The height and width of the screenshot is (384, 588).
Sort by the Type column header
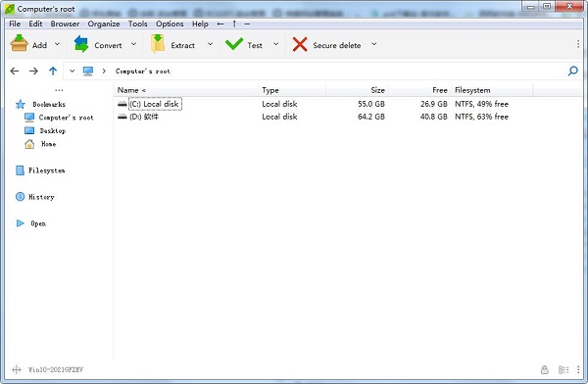(292, 90)
